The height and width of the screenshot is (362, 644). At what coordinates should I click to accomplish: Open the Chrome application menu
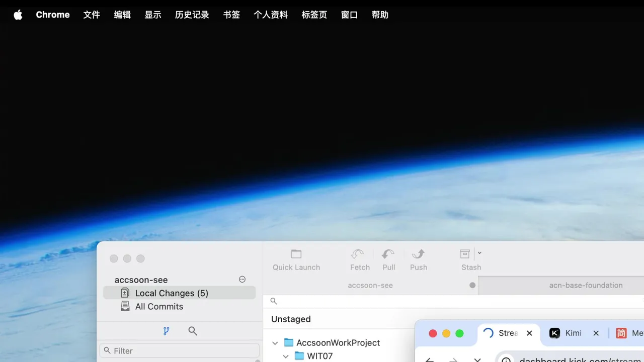coord(53,15)
